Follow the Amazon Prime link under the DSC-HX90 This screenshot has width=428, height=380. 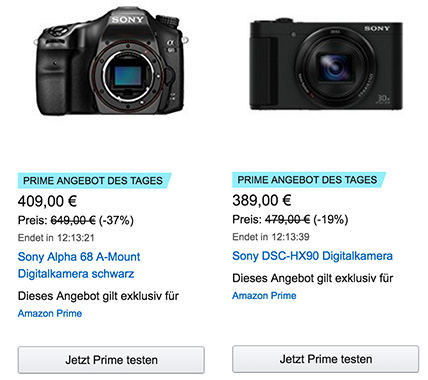tap(264, 296)
